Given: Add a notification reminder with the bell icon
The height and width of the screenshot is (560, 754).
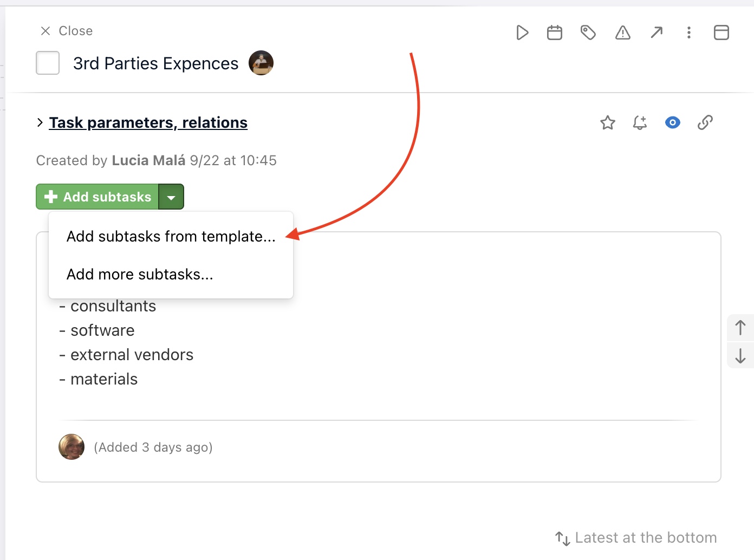Looking at the screenshot, I should click(639, 122).
